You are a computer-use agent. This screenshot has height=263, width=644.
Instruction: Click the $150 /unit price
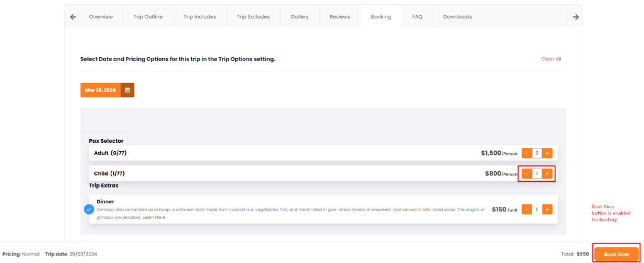click(x=505, y=209)
